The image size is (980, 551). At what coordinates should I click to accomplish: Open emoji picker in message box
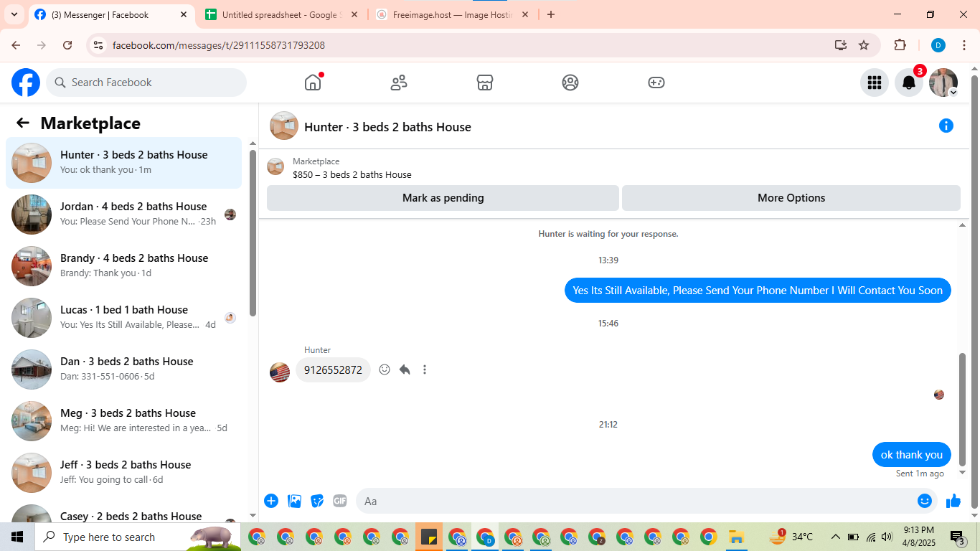[925, 501]
